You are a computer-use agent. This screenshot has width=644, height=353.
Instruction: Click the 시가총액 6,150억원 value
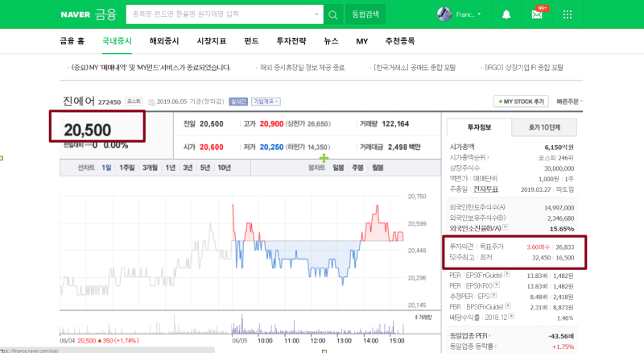pyautogui.click(x=559, y=147)
